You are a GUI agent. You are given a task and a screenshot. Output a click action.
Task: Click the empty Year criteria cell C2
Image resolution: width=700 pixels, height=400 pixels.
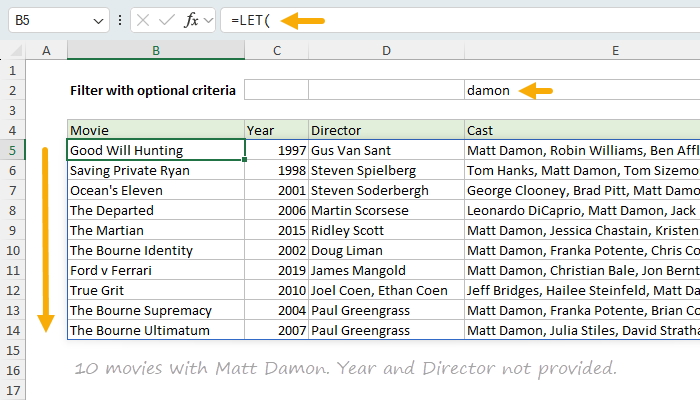tap(276, 91)
